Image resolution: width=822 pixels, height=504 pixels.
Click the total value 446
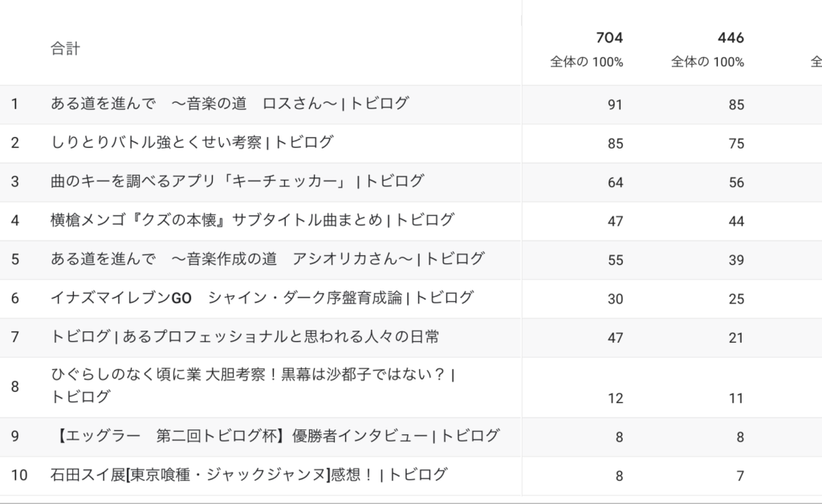coord(730,38)
